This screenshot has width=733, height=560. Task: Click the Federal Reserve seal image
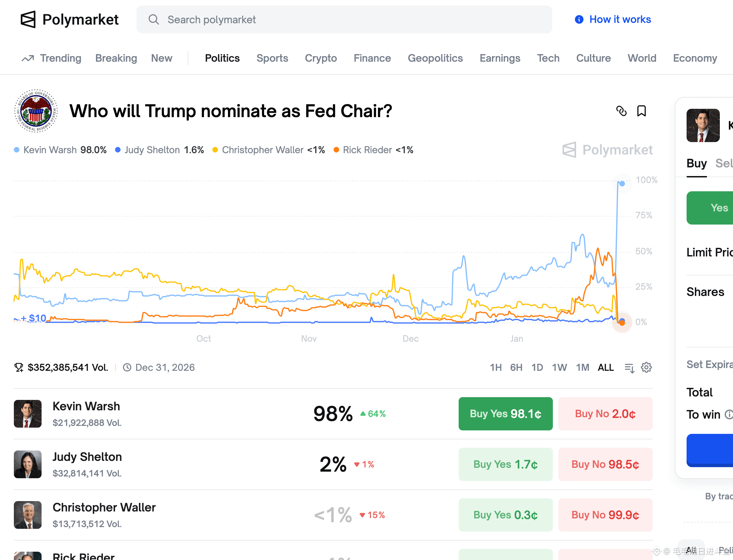[36, 111]
